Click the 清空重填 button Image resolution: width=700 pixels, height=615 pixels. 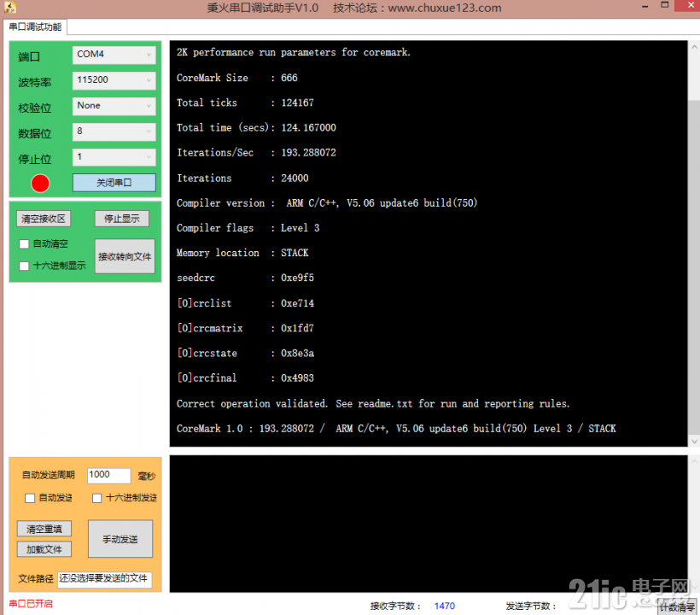pyautogui.click(x=44, y=530)
